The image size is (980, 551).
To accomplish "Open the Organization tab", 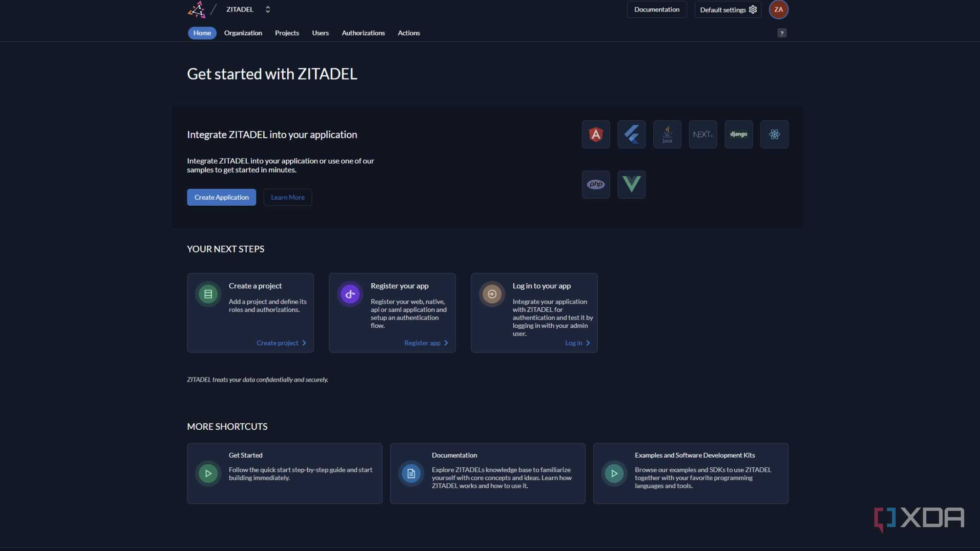I will pyautogui.click(x=243, y=33).
